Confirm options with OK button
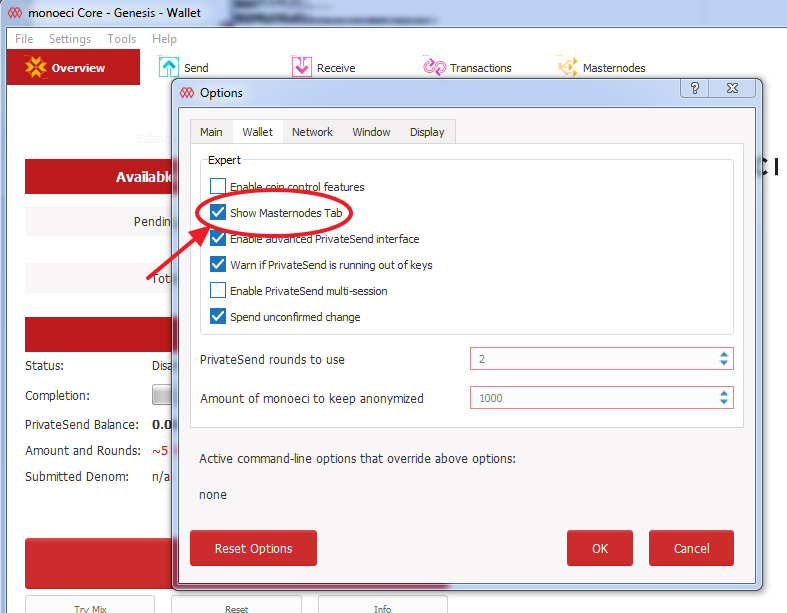 (x=600, y=548)
